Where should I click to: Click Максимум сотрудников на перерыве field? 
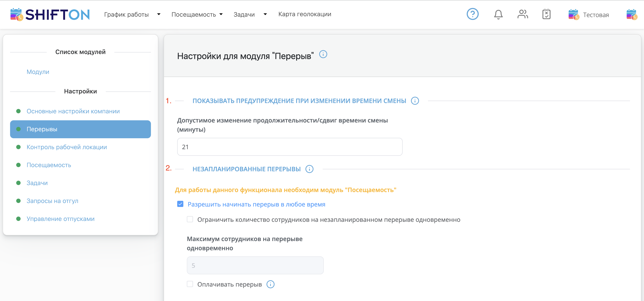pyautogui.click(x=255, y=265)
